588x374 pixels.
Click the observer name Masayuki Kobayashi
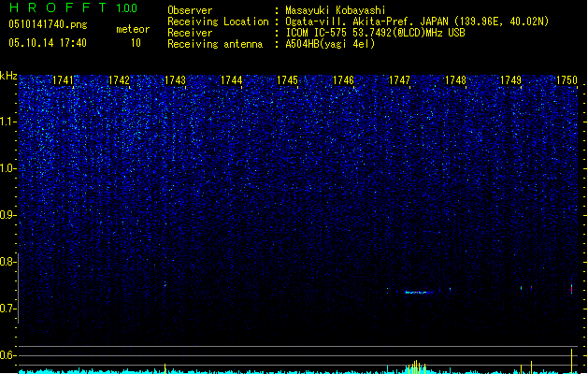pyautogui.click(x=336, y=10)
